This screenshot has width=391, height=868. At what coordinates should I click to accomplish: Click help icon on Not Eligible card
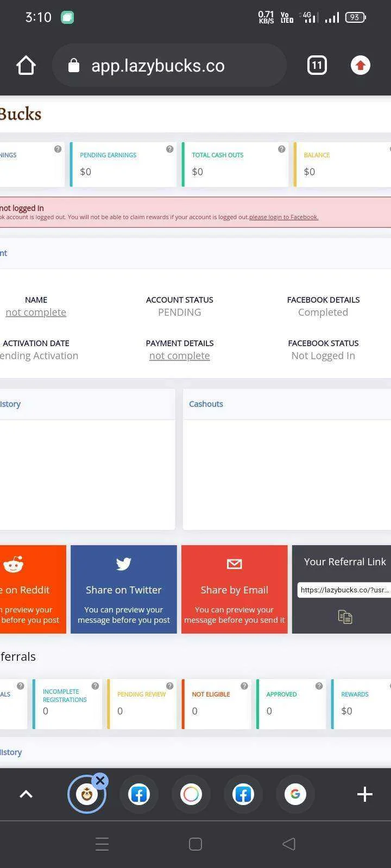tap(244, 686)
